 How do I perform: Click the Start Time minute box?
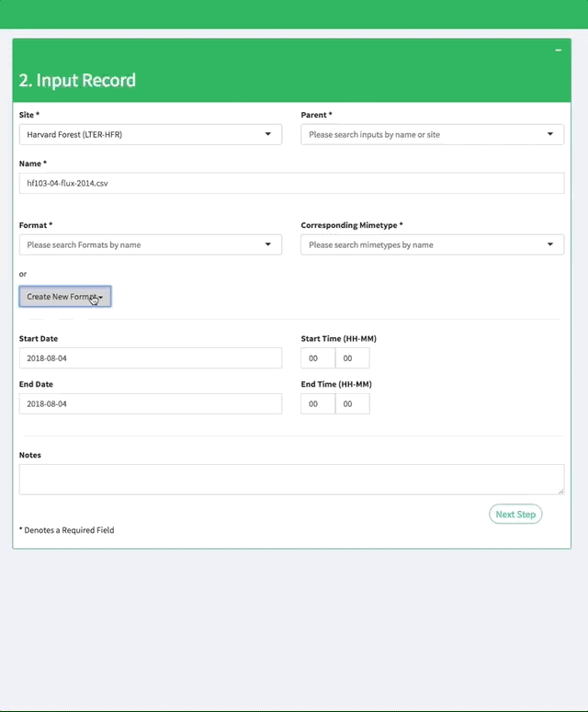point(352,358)
